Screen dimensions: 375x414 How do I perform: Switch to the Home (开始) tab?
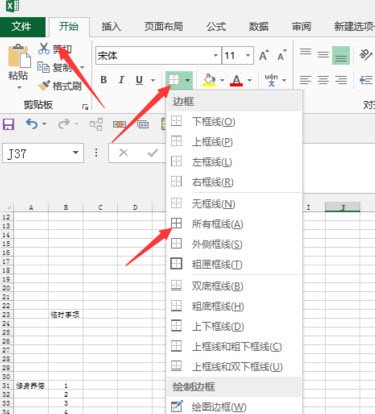pyautogui.click(x=69, y=27)
